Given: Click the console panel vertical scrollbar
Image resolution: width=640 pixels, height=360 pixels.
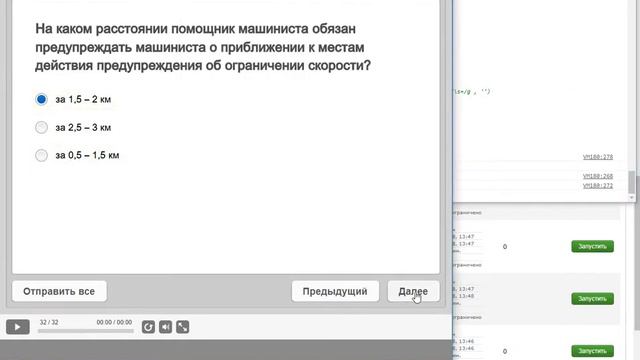Looking at the screenshot, I should coord(631,182).
